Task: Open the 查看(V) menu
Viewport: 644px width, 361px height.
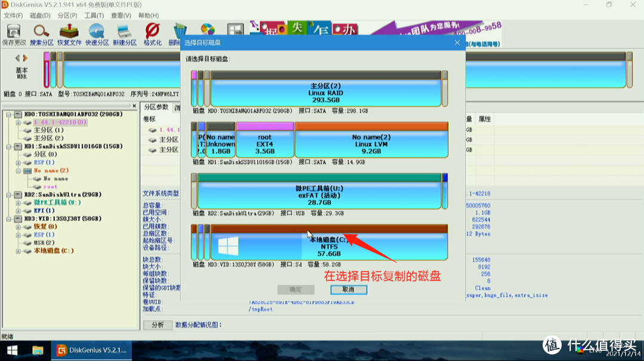Action: point(120,16)
